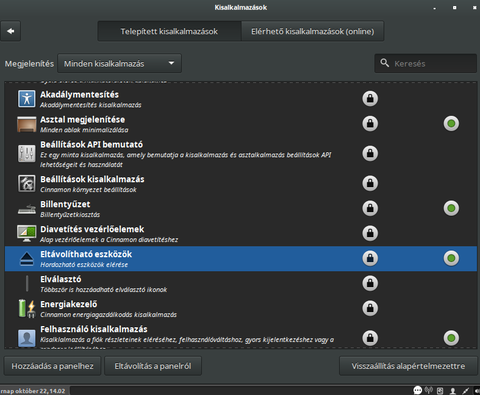The image size is (480, 395).
Task: Click the lock icon in Elválasztó row
Action: click(370, 283)
